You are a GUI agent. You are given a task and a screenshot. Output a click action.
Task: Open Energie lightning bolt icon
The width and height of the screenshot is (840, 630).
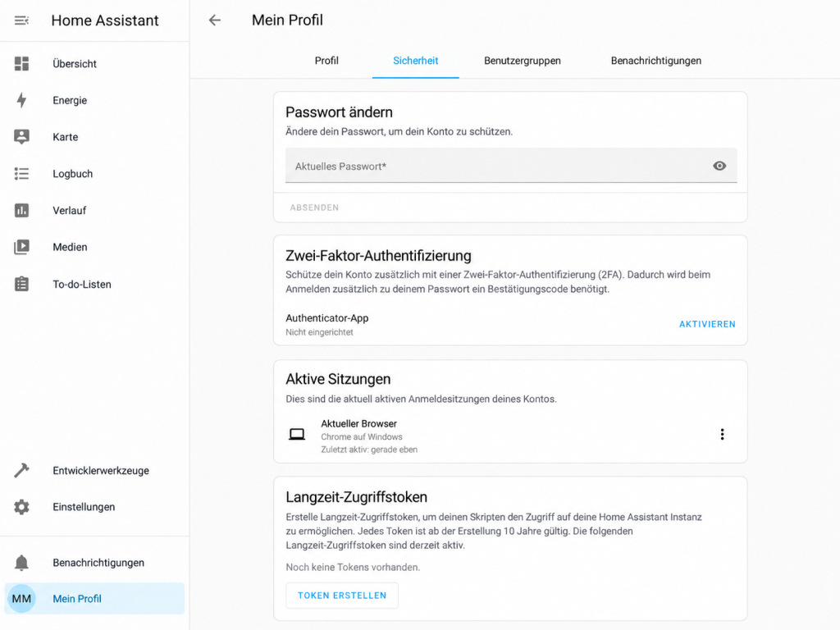point(21,100)
